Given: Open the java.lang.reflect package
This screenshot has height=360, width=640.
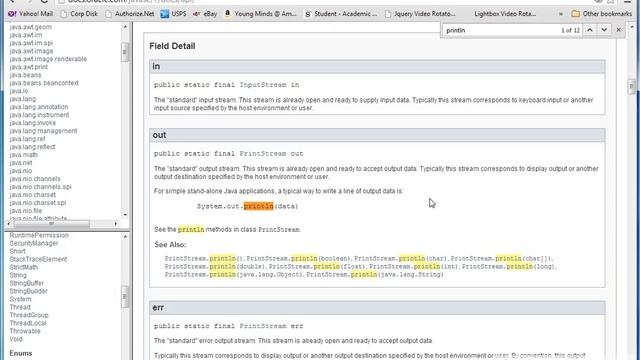Looking at the screenshot, I should pos(32,147).
